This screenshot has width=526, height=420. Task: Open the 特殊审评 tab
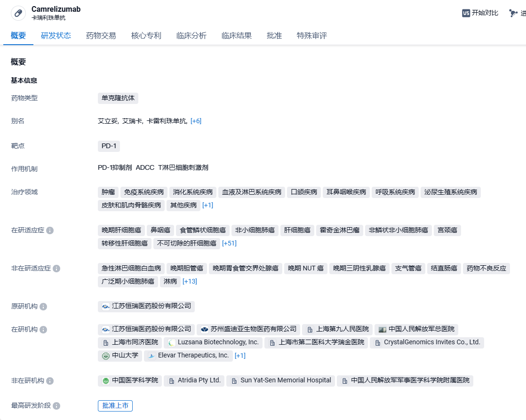tap(311, 36)
